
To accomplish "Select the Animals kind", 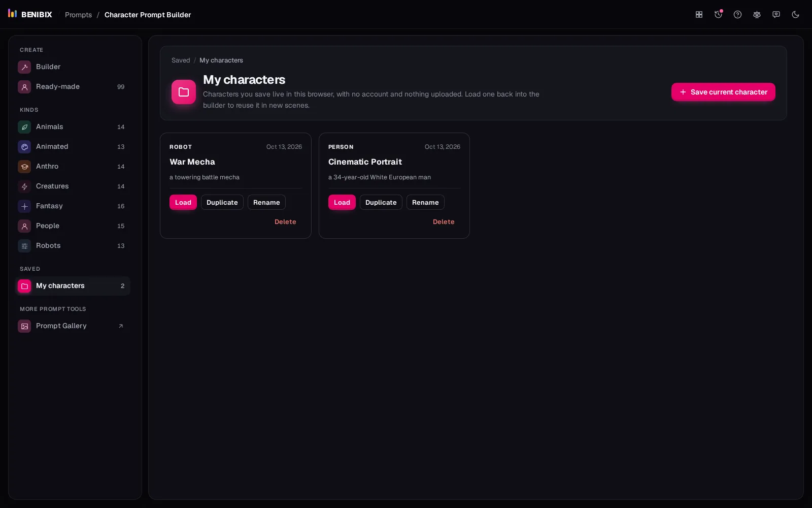I will coord(73,126).
